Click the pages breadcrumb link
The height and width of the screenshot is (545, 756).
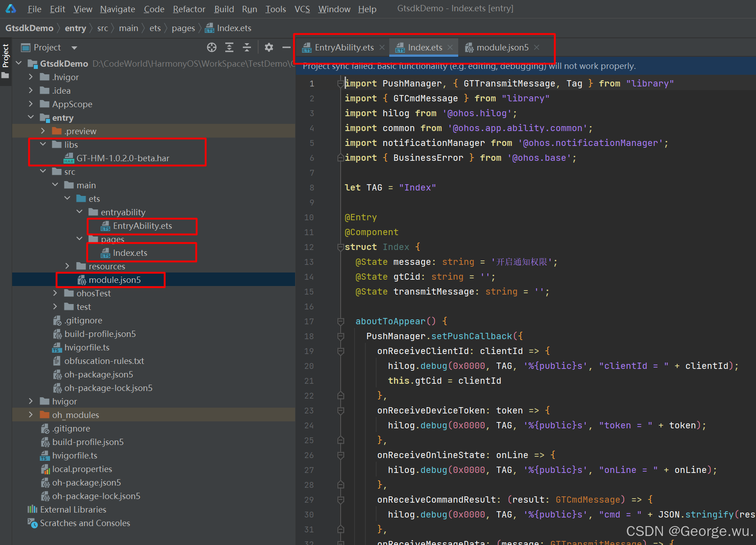(183, 28)
